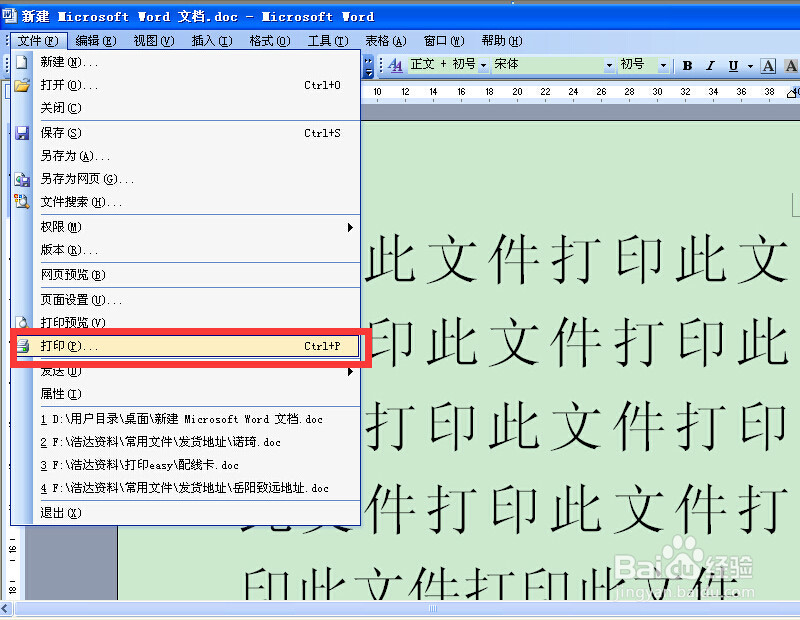Toggle Bold formatting button
Viewport: 800px width, 620px height.
coord(688,65)
